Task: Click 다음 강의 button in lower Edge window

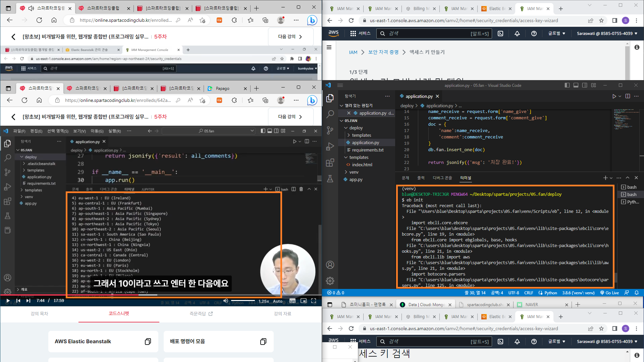Action: pyautogui.click(x=290, y=117)
